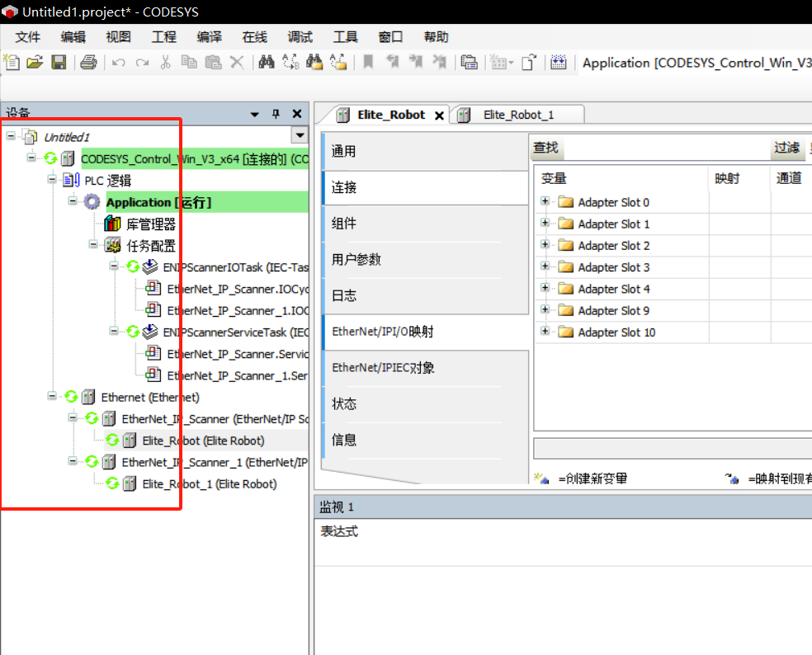
Task: Expand the Adapter Slot 0 folder
Action: [545, 201]
